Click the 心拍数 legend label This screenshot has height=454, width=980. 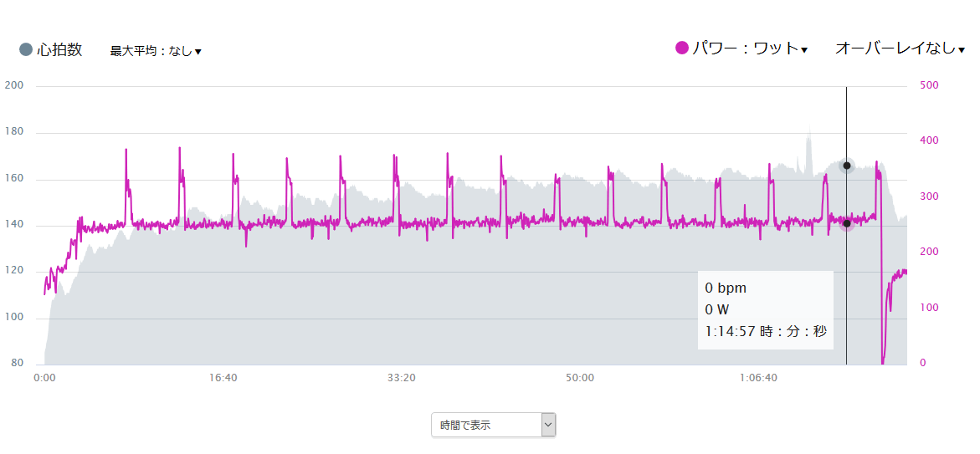(59, 50)
